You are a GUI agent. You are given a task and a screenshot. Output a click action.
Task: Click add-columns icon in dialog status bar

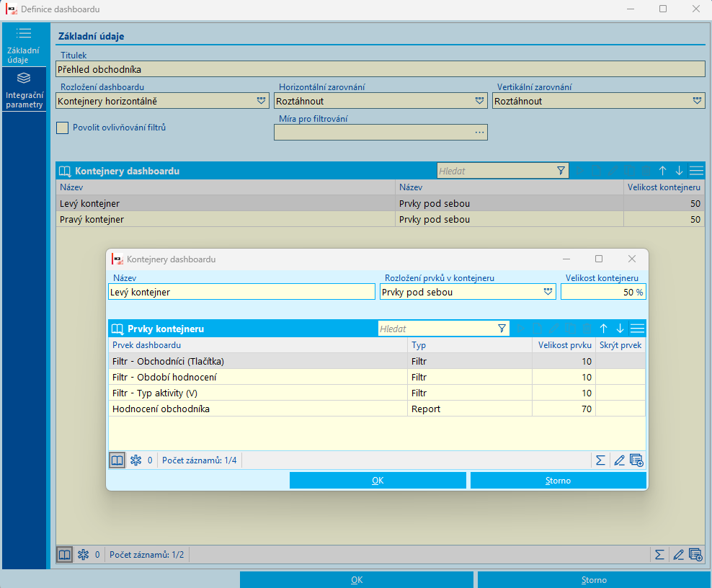point(636,460)
